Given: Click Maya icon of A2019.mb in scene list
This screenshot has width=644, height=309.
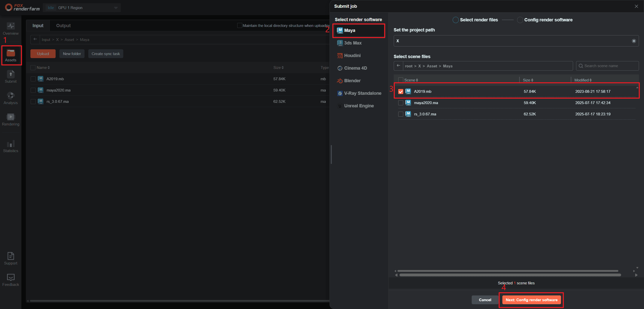Looking at the screenshot, I should point(408,91).
